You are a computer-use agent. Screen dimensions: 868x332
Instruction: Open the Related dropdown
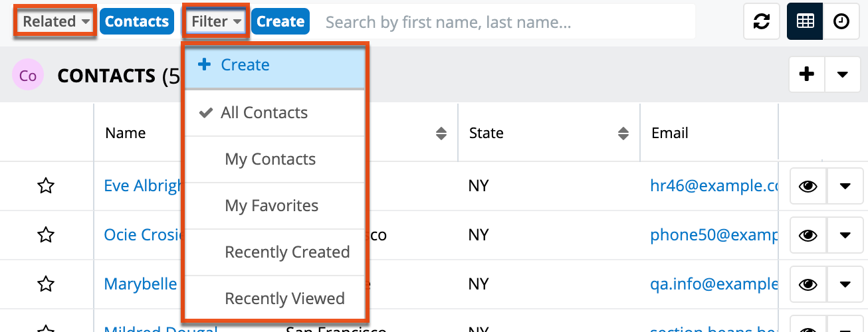56,22
